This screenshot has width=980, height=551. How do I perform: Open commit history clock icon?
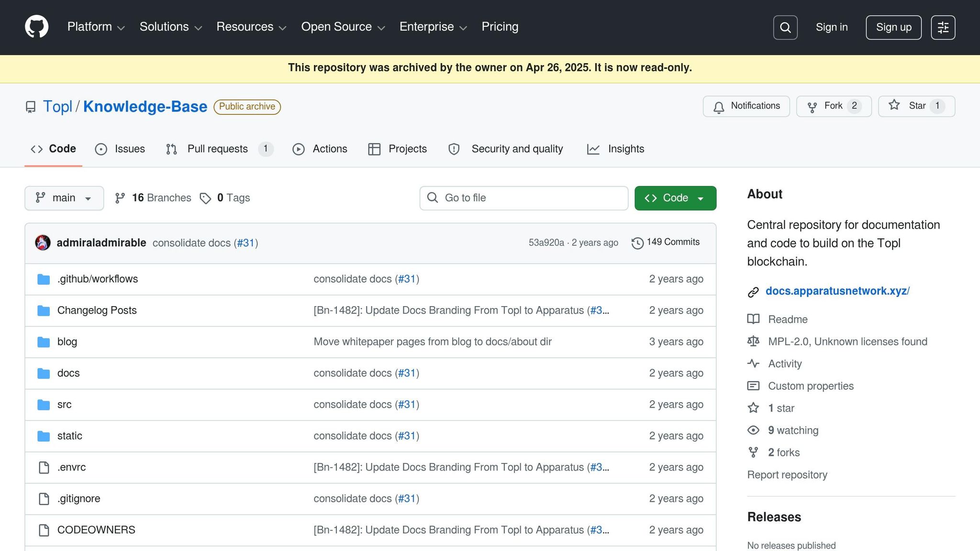click(637, 243)
